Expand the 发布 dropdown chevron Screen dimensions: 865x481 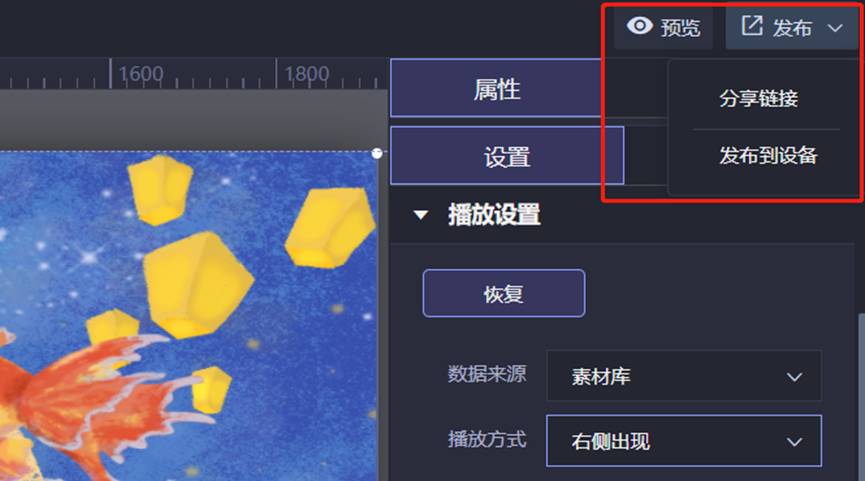click(835, 28)
